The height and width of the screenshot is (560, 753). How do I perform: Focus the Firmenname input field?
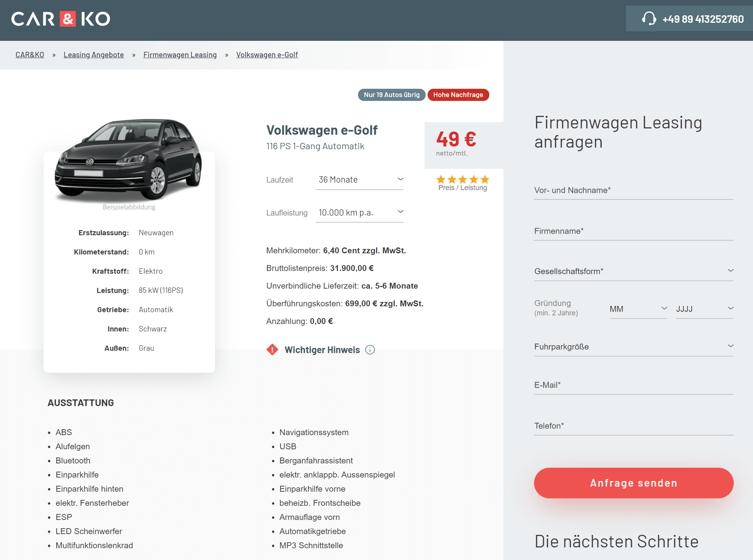point(634,231)
